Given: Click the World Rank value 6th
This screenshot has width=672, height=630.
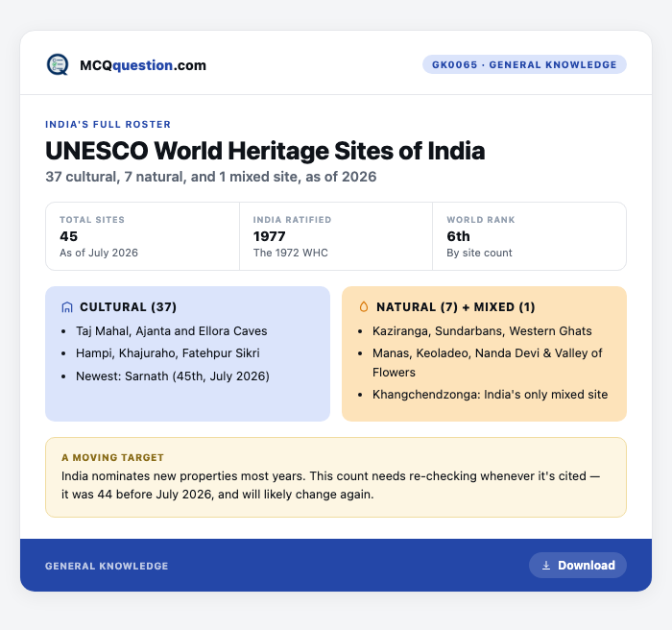Looking at the screenshot, I should (458, 236).
